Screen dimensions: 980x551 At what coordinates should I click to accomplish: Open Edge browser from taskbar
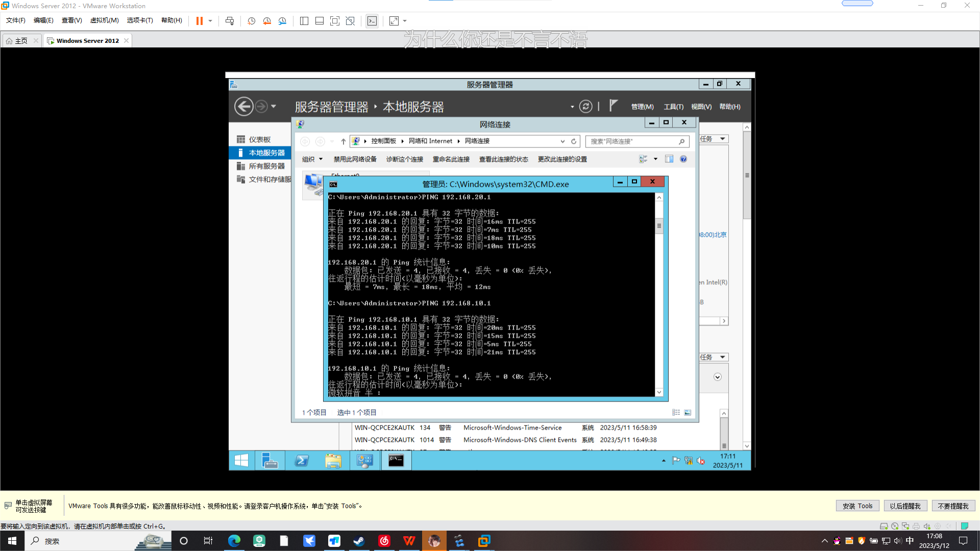click(234, 541)
